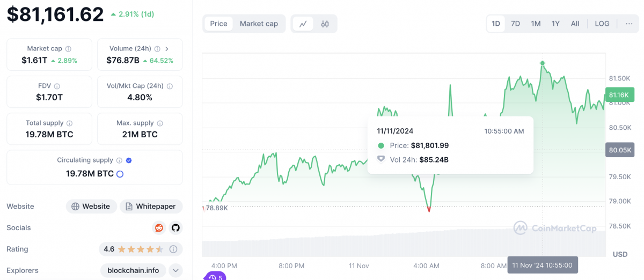Select the All time range
This screenshot has width=644, height=280.
[575, 24]
